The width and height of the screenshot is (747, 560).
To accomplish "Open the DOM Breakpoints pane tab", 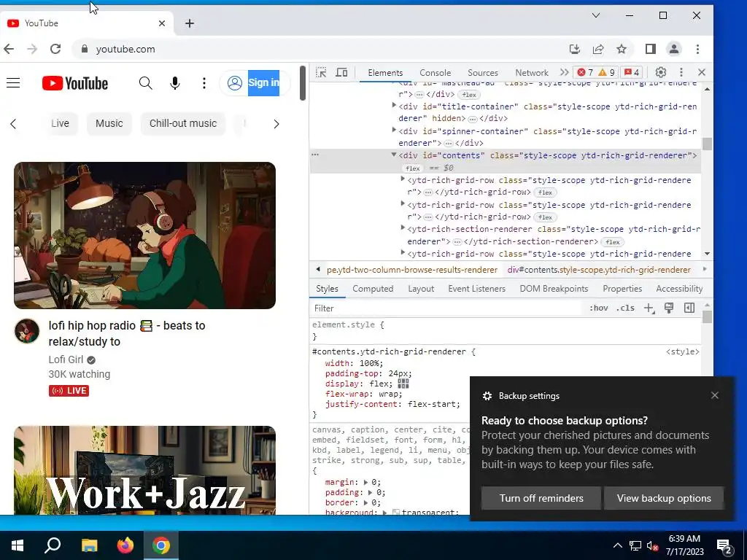I will coord(554,289).
